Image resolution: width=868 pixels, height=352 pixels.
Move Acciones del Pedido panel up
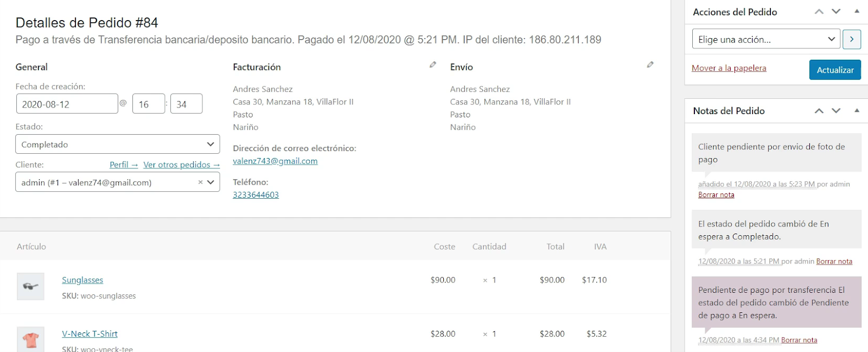(x=819, y=11)
